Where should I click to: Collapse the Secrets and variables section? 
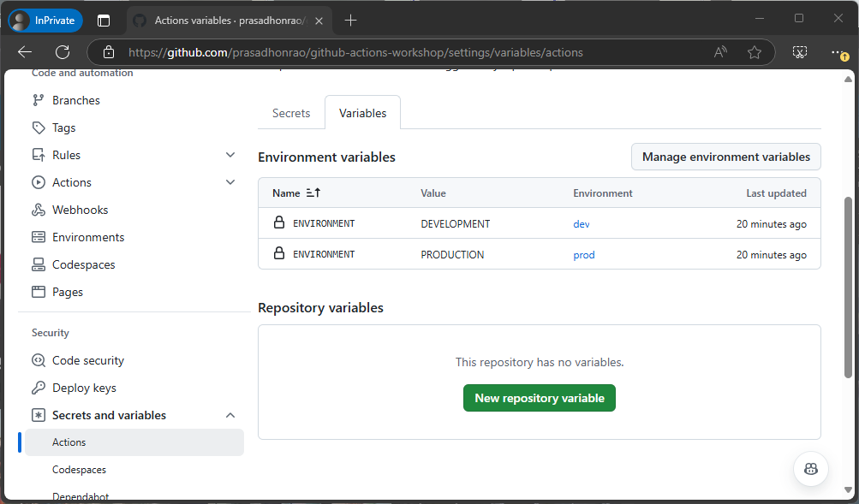click(230, 414)
